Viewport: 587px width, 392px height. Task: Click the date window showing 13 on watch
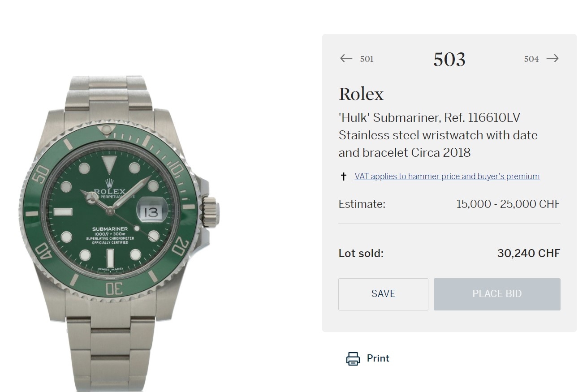pos(152,212)
